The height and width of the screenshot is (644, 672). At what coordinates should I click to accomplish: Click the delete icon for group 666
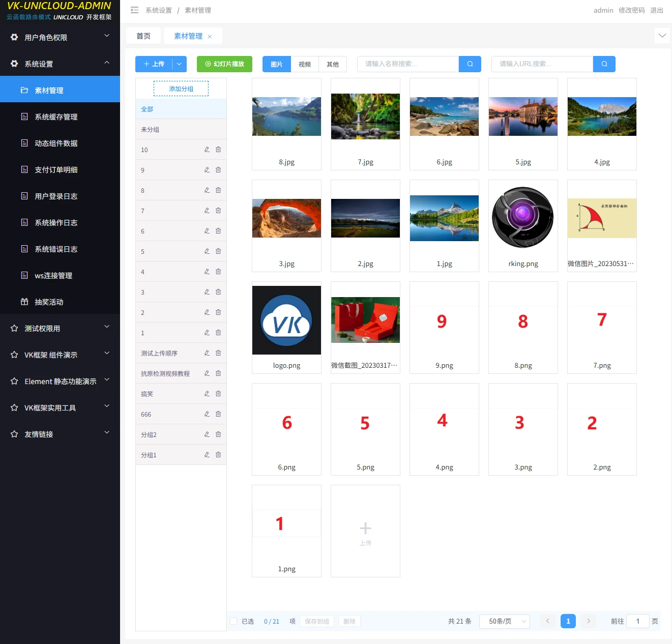[x=218, y=414]
